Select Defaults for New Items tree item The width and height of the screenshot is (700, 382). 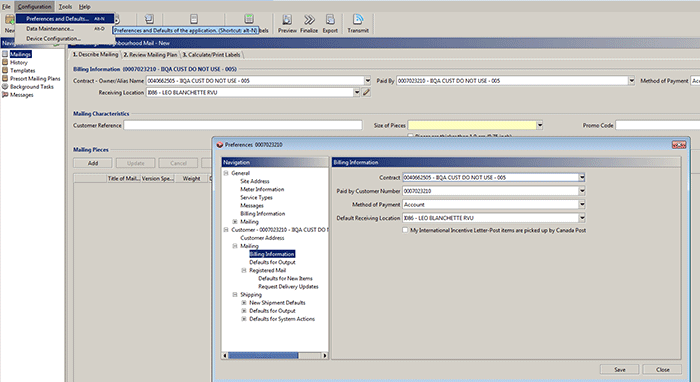click(285, 278)
